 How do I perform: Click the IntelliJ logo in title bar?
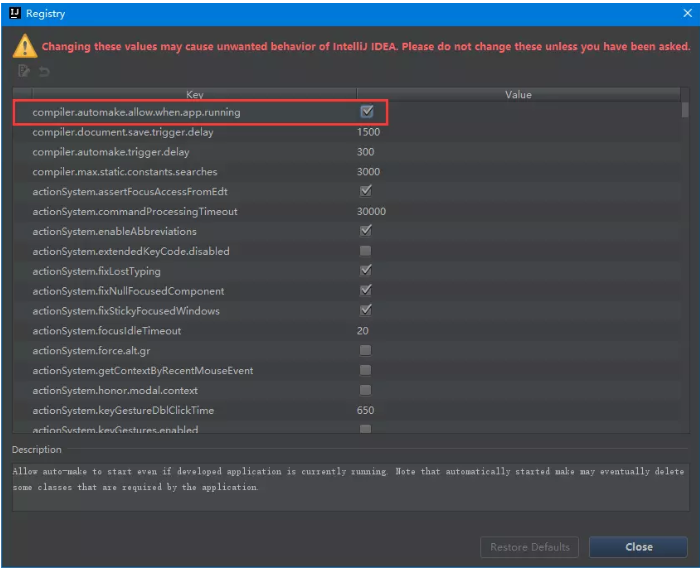(x=15, y=13)
